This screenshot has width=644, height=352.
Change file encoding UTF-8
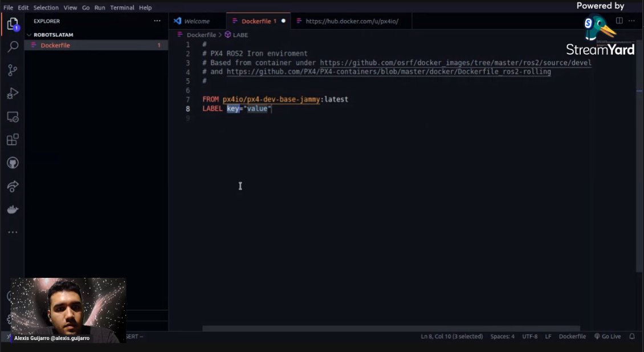530,337
